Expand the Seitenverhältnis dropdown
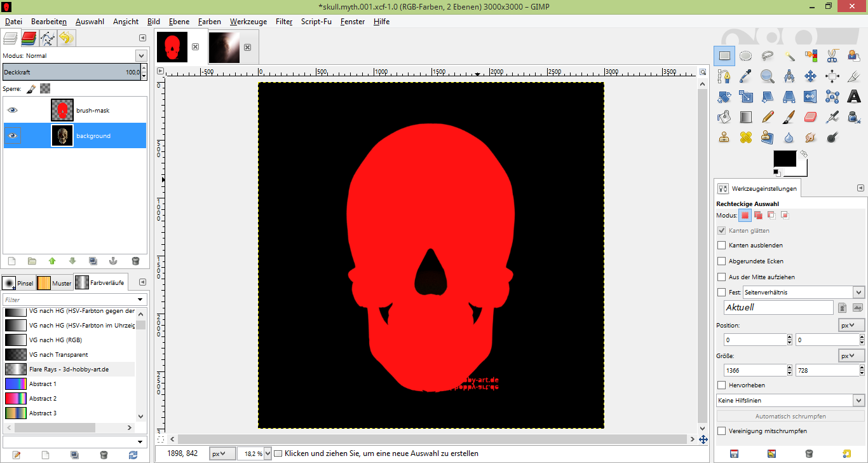Screen dimensions: 868x463 click(x=804, y=293)
